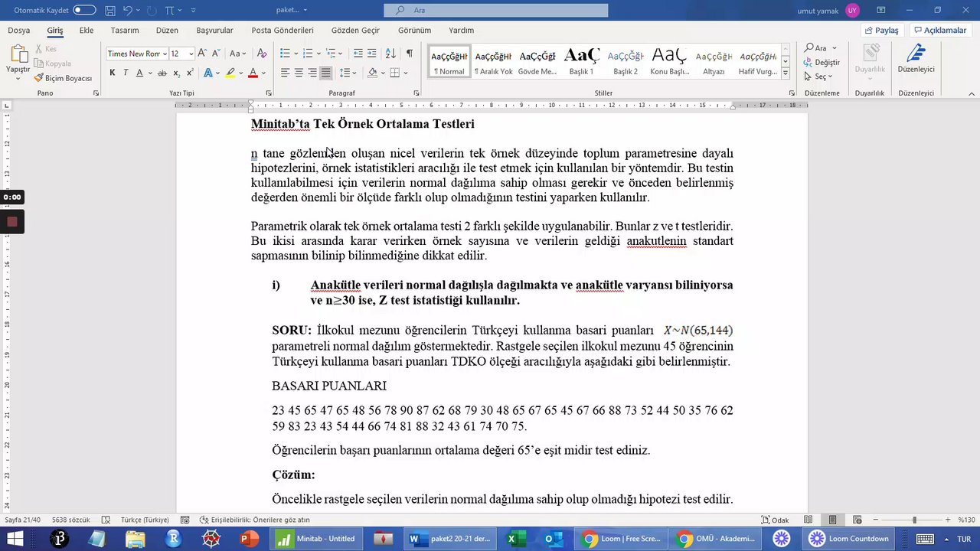
Task: Expand the styles gallery more button
Action: click(785, 72)
